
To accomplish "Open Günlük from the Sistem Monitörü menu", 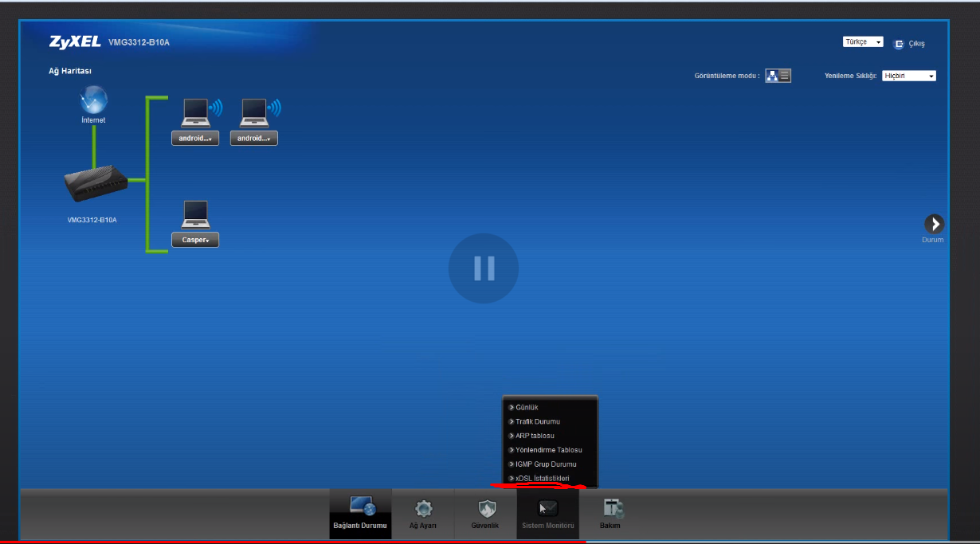I will click(527, 407).
